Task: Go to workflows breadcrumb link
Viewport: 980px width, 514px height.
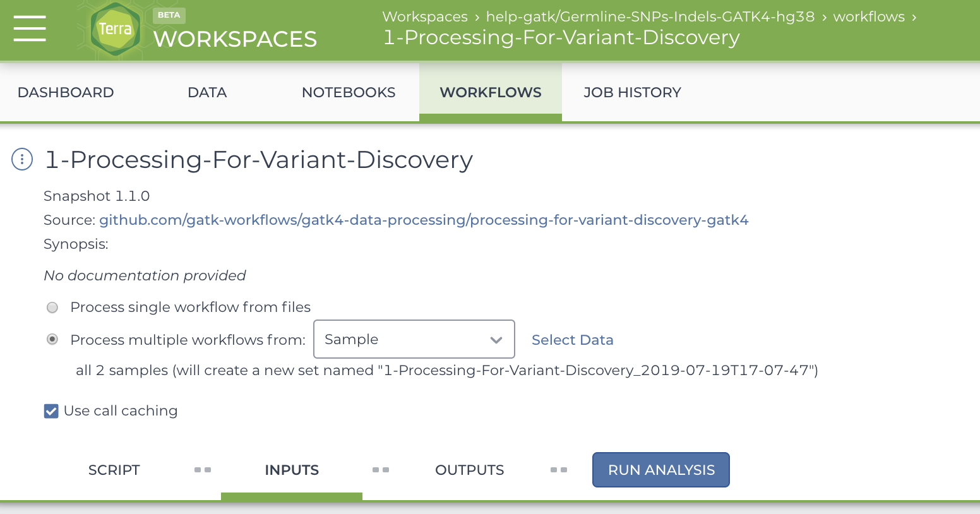Action: (x=869, y=16)
